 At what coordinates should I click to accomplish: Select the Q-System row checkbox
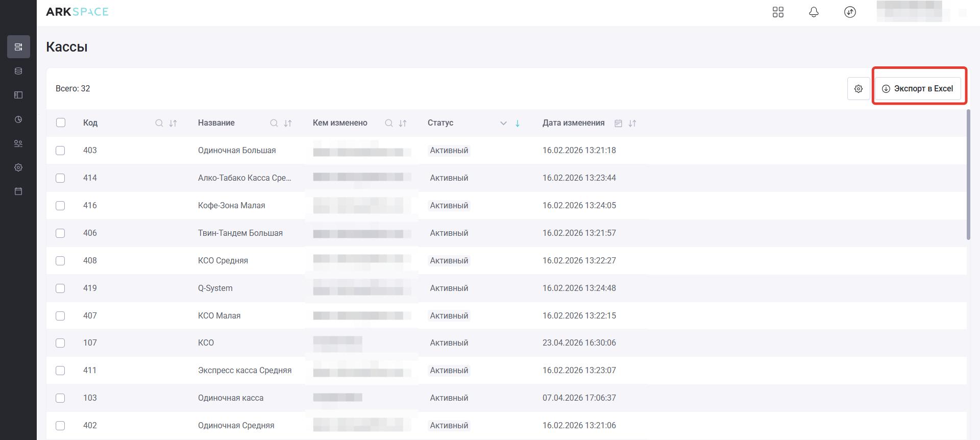pos(60,288)
